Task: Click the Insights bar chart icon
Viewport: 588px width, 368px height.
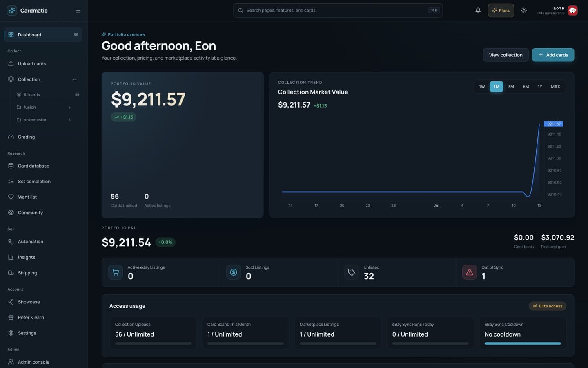Action: 11,257
